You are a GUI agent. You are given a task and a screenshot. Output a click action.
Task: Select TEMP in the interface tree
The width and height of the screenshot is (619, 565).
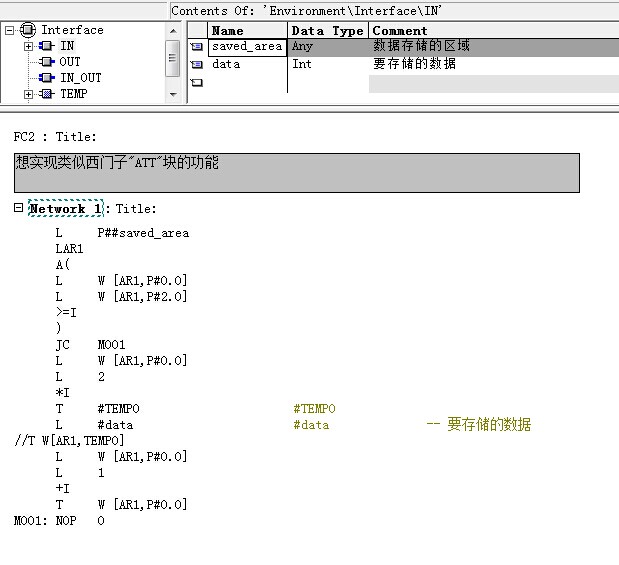point(74,94)
